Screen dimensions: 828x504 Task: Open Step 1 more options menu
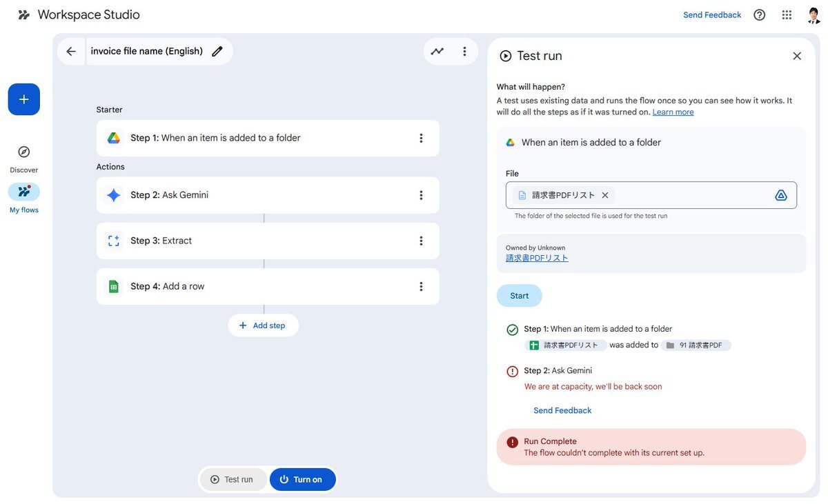pos(422,138)
